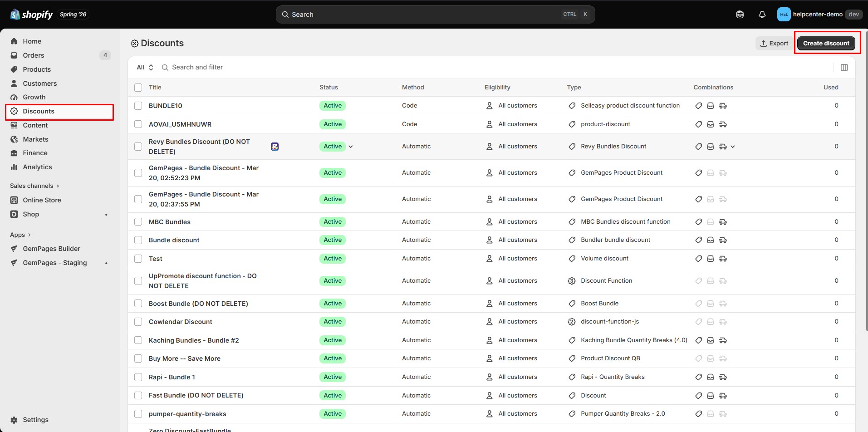This screenshot has height=432, width=868.
Task: Click the Sidekick assistant icon in top bar
Action: 740,15
